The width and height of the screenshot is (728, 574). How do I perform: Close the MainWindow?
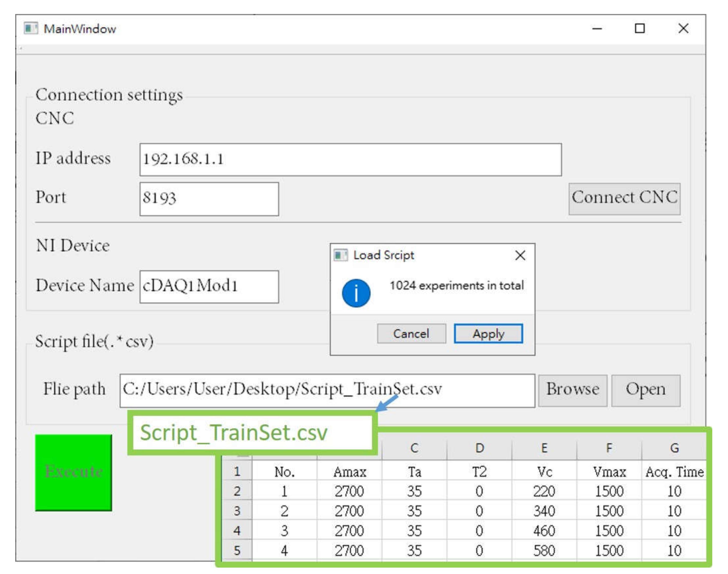(x=683, y=29)
